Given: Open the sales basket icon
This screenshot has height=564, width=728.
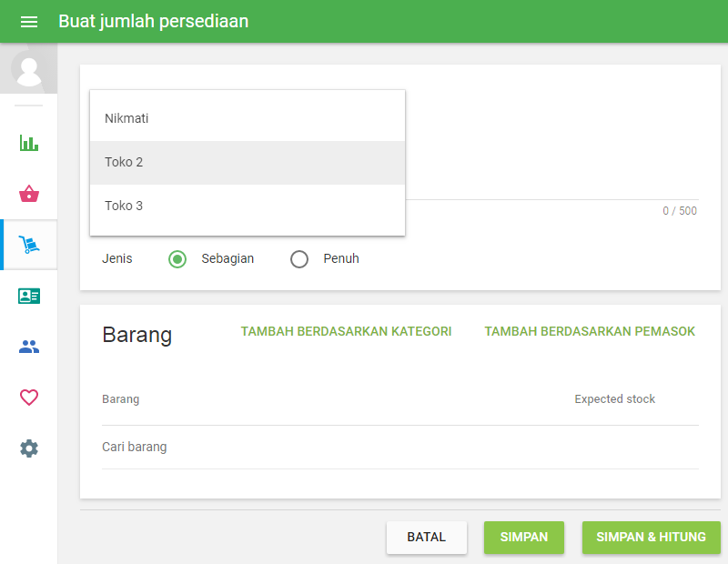Looking at the screenshot, I should 28,194.
